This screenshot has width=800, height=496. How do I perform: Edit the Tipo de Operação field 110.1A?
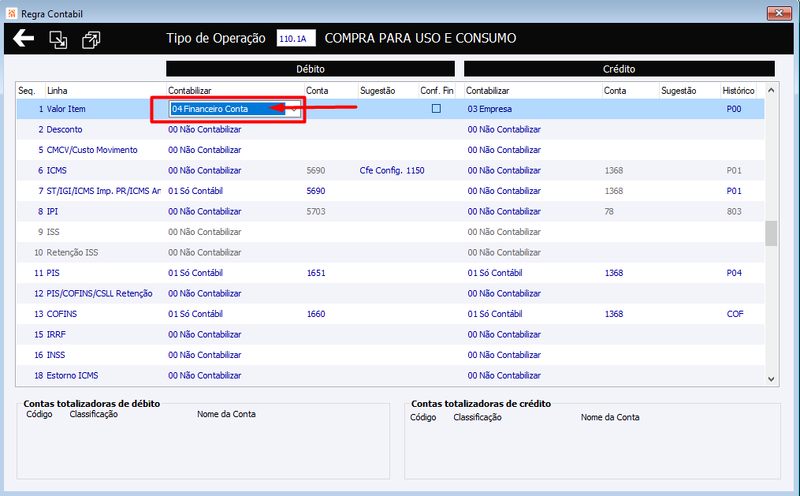pos(296,38)
